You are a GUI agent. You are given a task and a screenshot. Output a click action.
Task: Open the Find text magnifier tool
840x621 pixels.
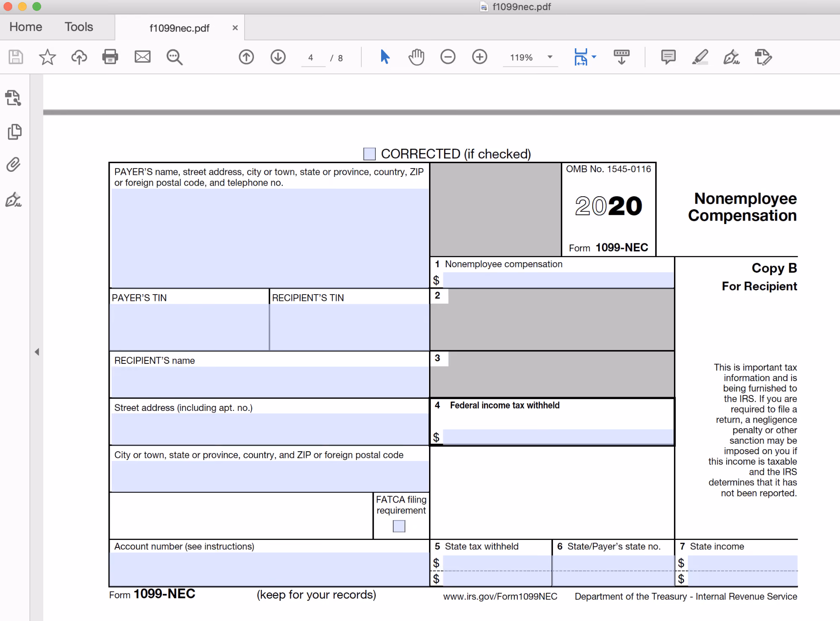(174, 57)
